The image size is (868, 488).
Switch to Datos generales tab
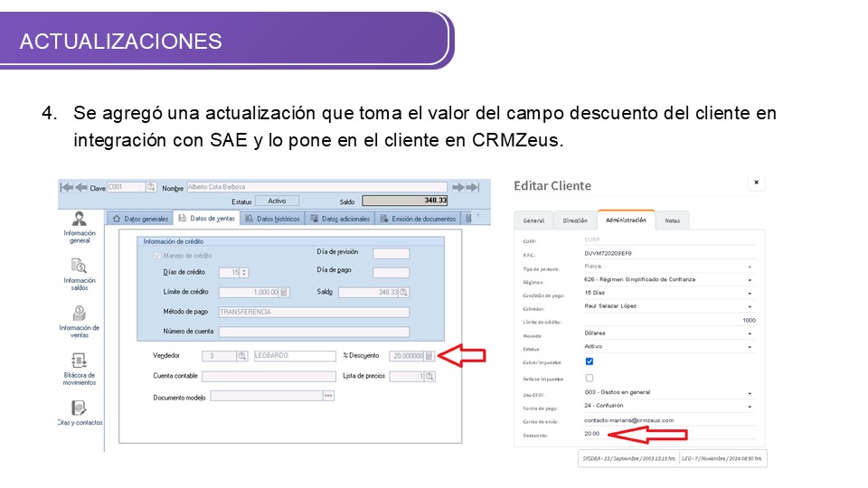click(141, 219)
